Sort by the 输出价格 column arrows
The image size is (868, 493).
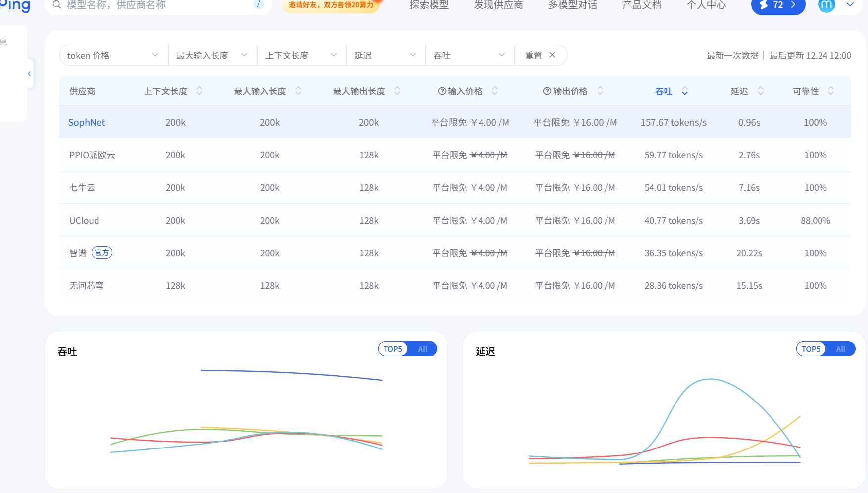point(600,91)
